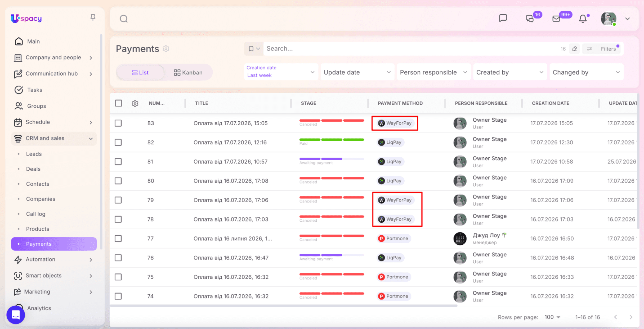Open the Created by filter dropdown

click(510, 72)
